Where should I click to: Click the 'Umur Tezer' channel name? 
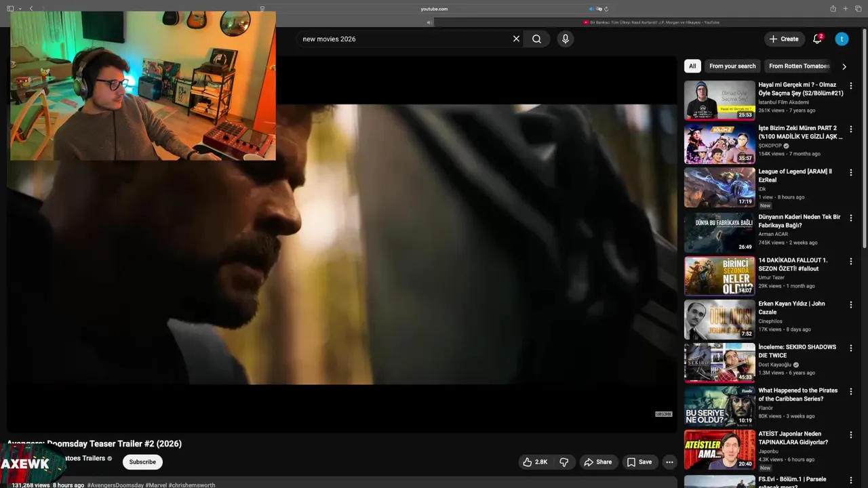[x=772, y=278]
